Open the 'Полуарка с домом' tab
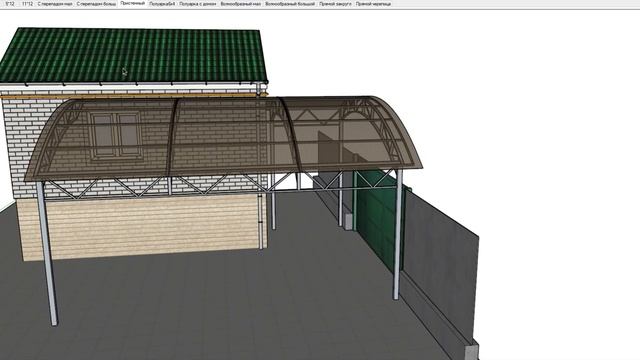Screen dimensions: 640x360 pos(198,4)
